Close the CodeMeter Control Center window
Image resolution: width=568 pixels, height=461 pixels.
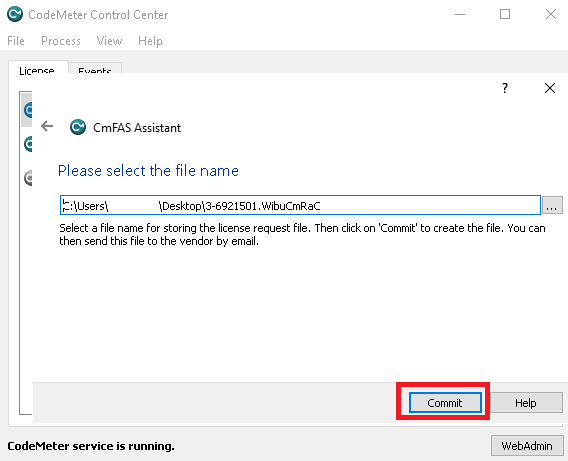(551, 14)
